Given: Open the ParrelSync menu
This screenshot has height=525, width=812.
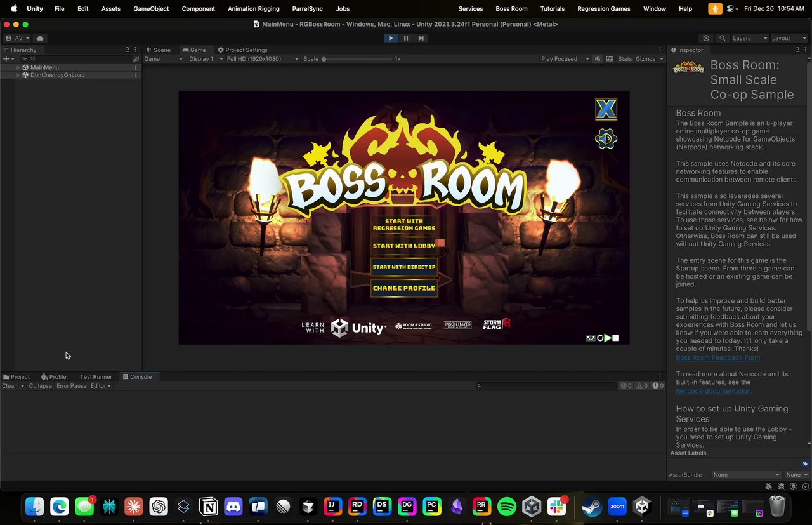Looking at the screenshot, I should (x=307, y=9).
